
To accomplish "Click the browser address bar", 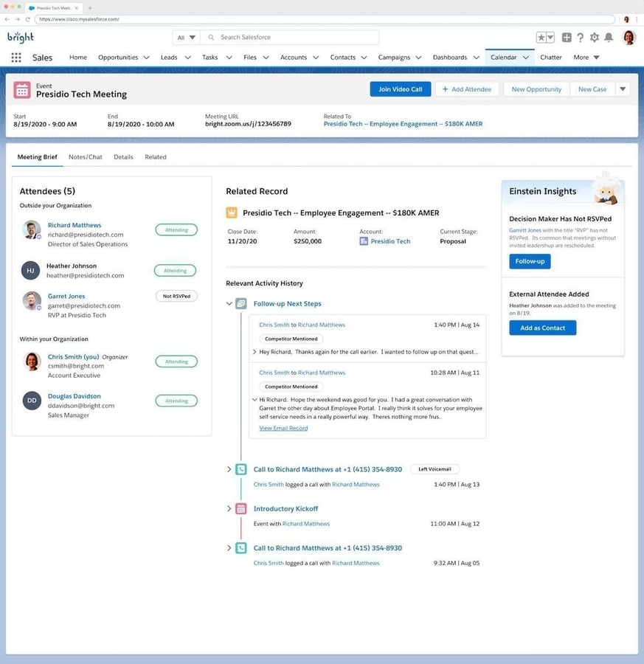I will (325, 19).
